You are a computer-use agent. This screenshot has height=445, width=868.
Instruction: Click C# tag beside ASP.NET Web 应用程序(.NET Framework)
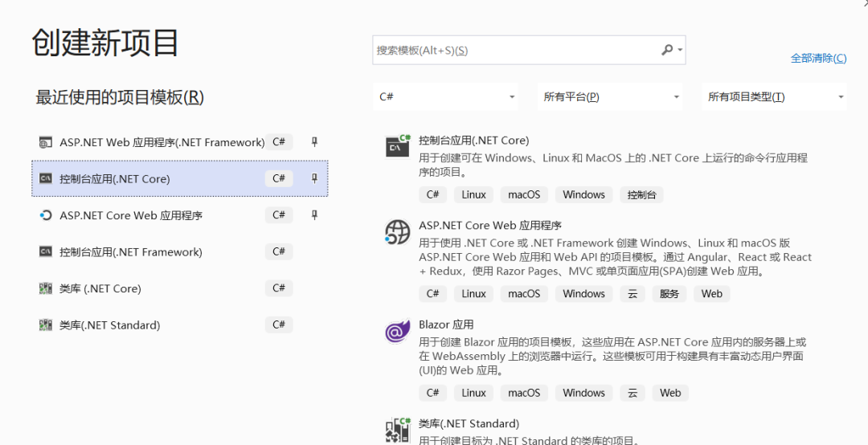[x=279, y=141]
